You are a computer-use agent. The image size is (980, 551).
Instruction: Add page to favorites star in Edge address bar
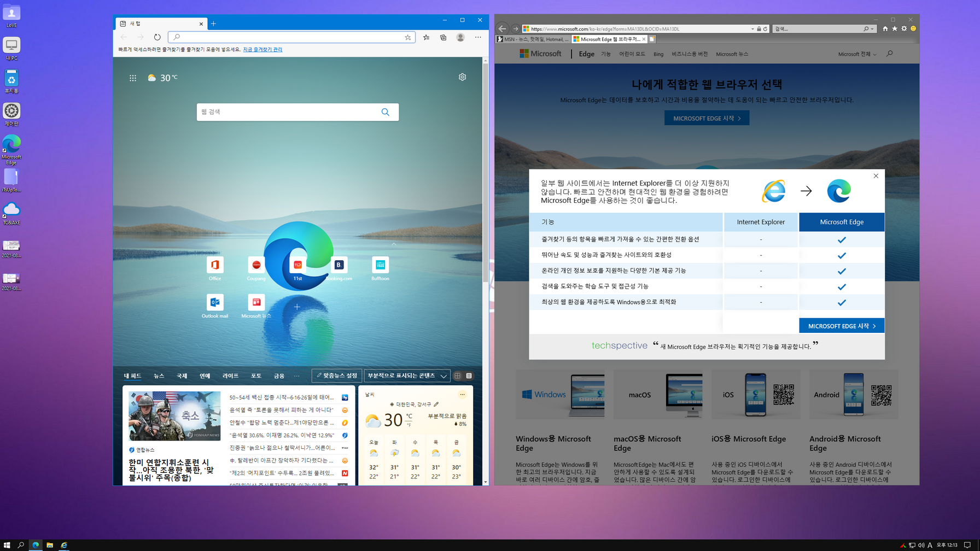pos(407,37)
